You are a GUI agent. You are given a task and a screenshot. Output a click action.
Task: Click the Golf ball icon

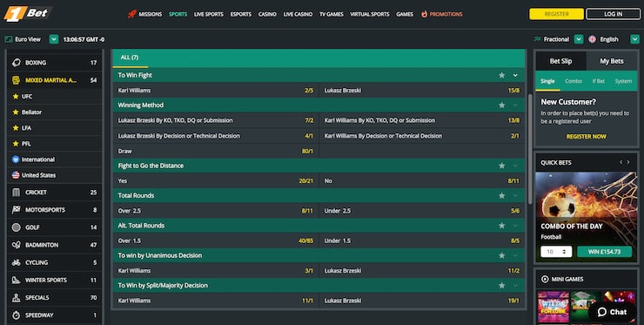pyautogui.click(x=16, y=227)
